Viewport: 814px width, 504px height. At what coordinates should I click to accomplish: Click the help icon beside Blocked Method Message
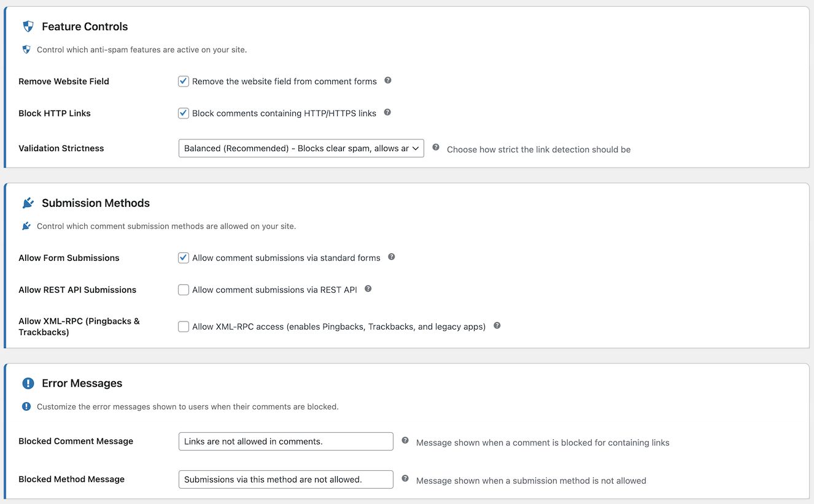[x=405, y=478]
